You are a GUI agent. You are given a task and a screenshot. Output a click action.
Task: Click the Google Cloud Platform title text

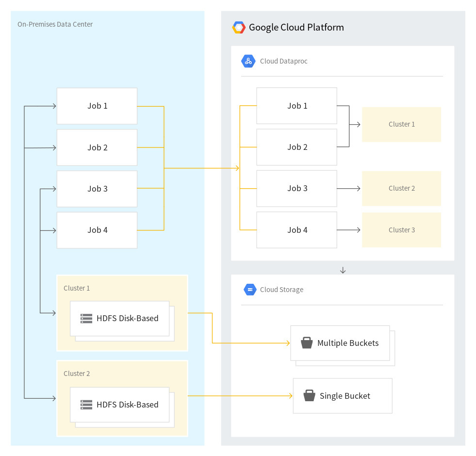(296, 27)
